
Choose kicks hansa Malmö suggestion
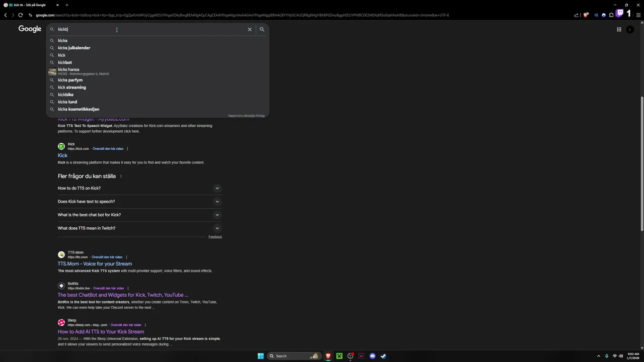[157, 71]
